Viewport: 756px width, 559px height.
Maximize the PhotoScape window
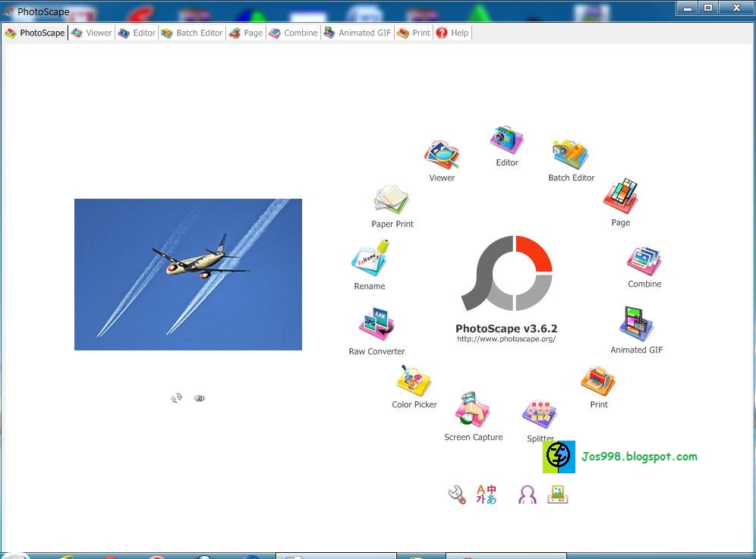(x=708, y=8)
